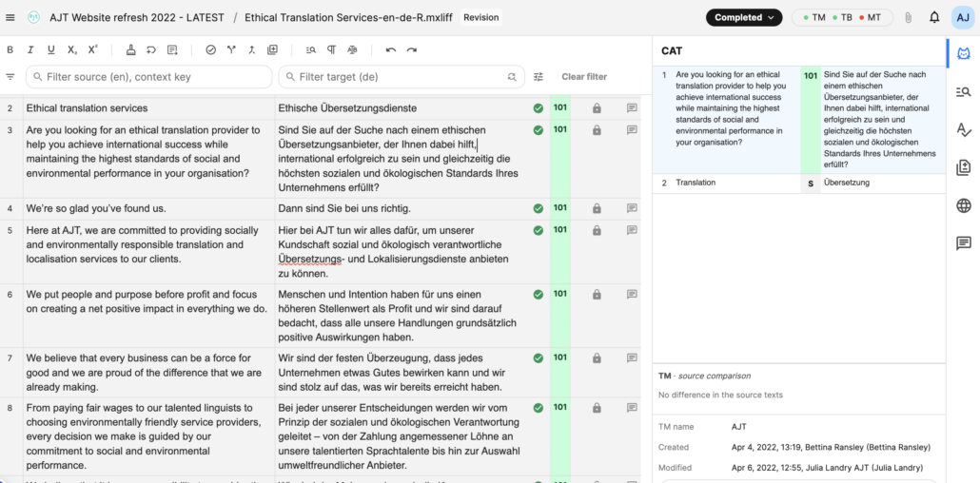This screenshot has height=483, width=980.
Task: Select the CAT match 1 row with score 101
Action: point(799,120)
